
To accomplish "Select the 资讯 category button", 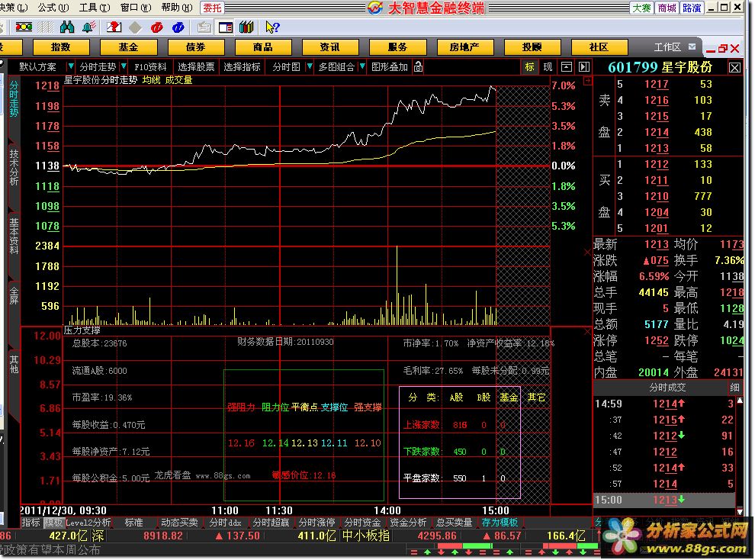I will click(329, 47).
